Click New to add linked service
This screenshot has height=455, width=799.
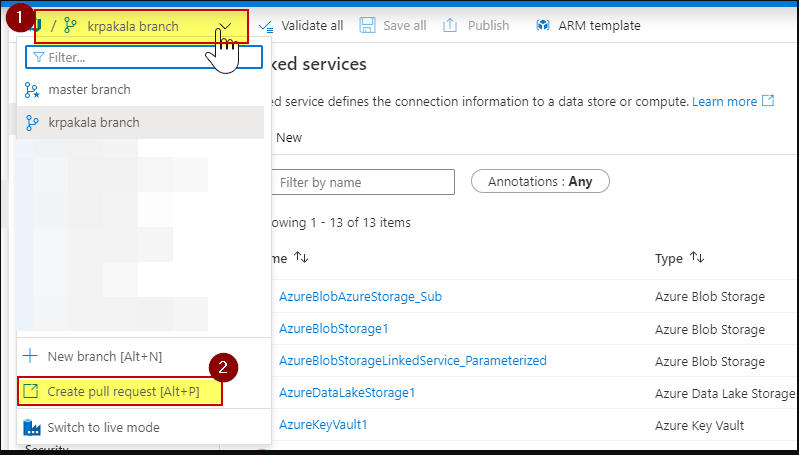(289, 138)
